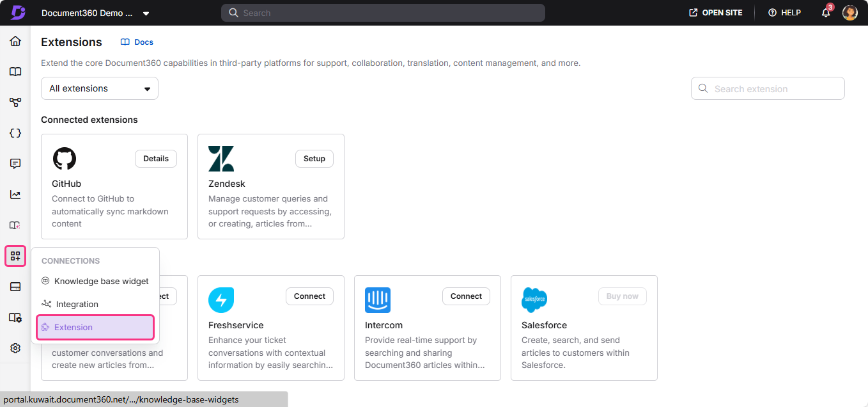This screenshot has height=407, width=868.
Task: View Analytics via the chart icon
Action: coord(15,194)
